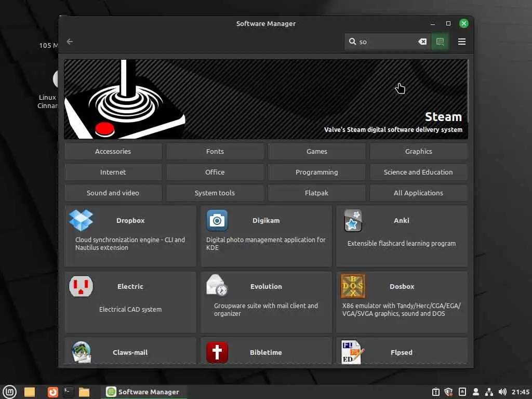Click the Electric outlet icon
Viewport: 532px width, 399px height.
pos(81,286)
